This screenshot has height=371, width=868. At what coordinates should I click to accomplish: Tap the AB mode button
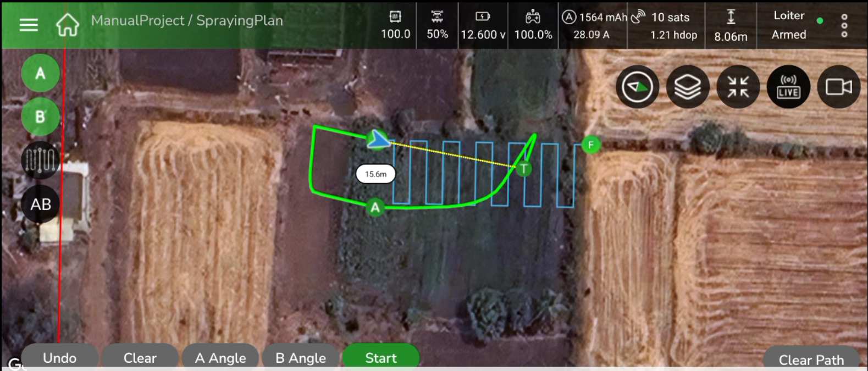coord(41,204)
